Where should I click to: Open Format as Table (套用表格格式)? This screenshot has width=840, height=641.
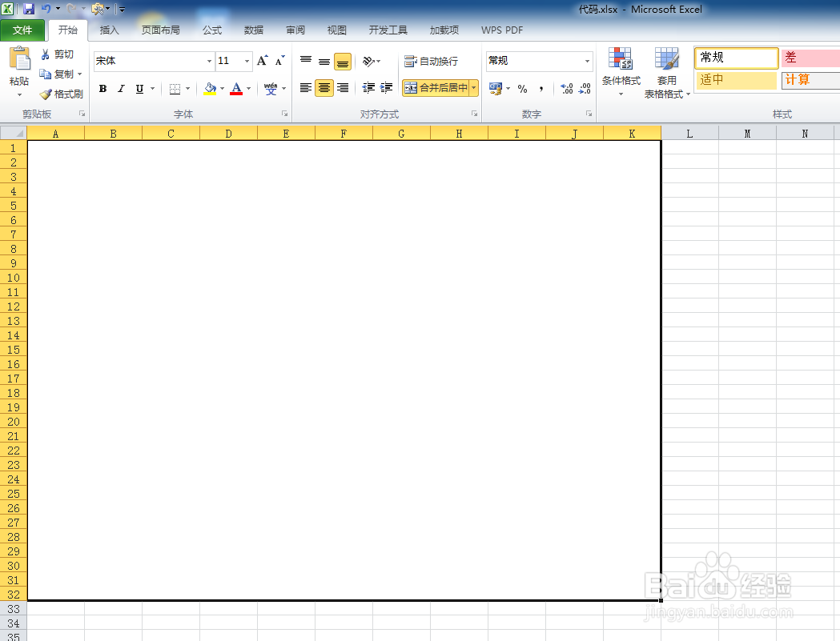666,73
